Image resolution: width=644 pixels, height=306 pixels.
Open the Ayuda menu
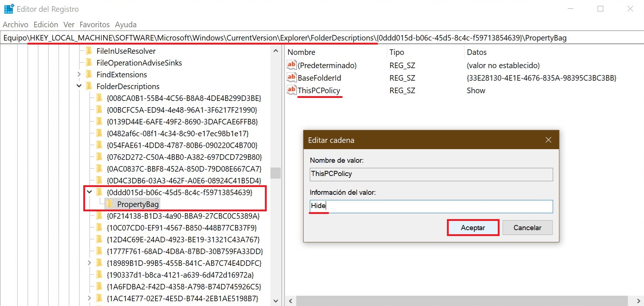(126, 24)
